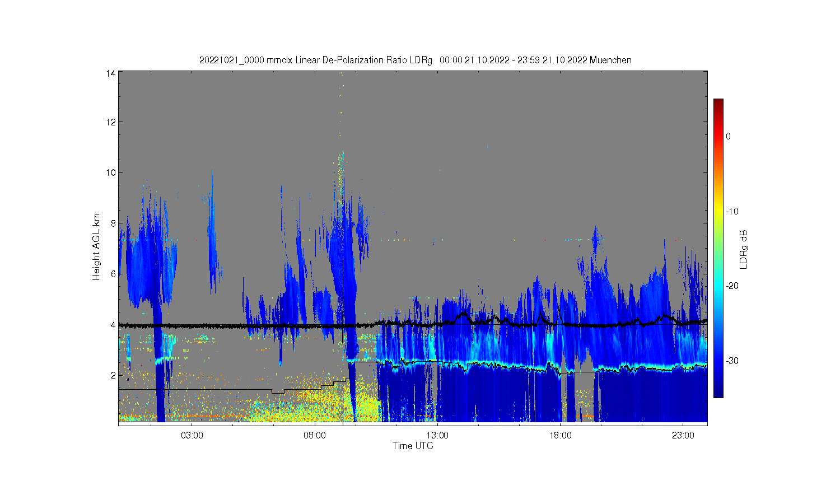Click the colorbar value -10
This screenshot has width=840, height=504.
[732, 211]
